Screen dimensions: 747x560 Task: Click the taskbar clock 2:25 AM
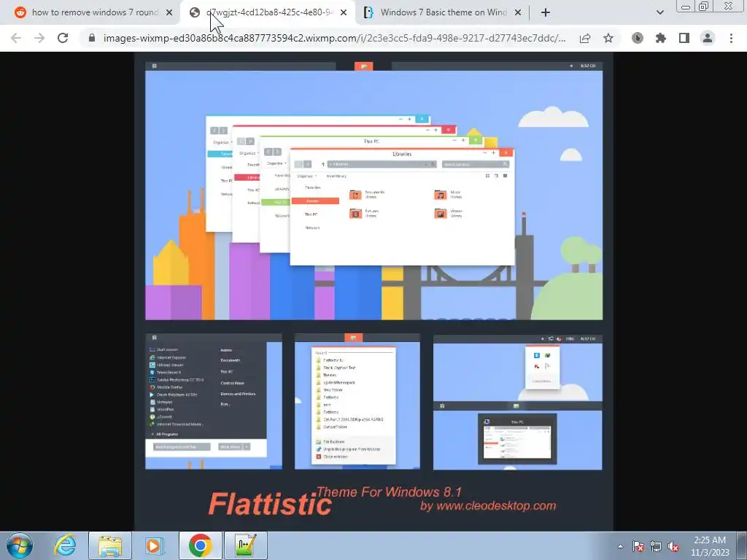point(710,546)
